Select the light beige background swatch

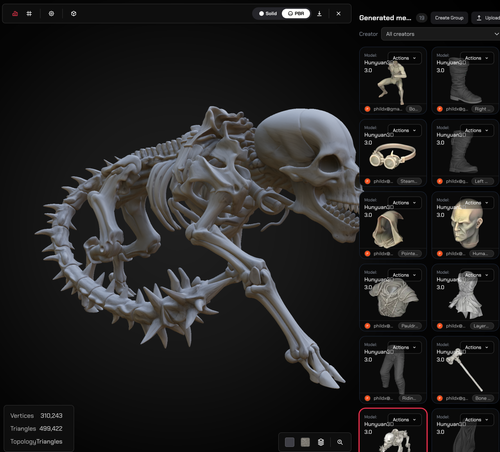point(305,442)
